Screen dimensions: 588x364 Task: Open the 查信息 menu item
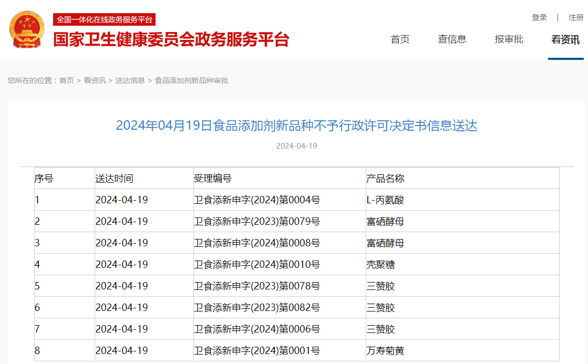452,39
